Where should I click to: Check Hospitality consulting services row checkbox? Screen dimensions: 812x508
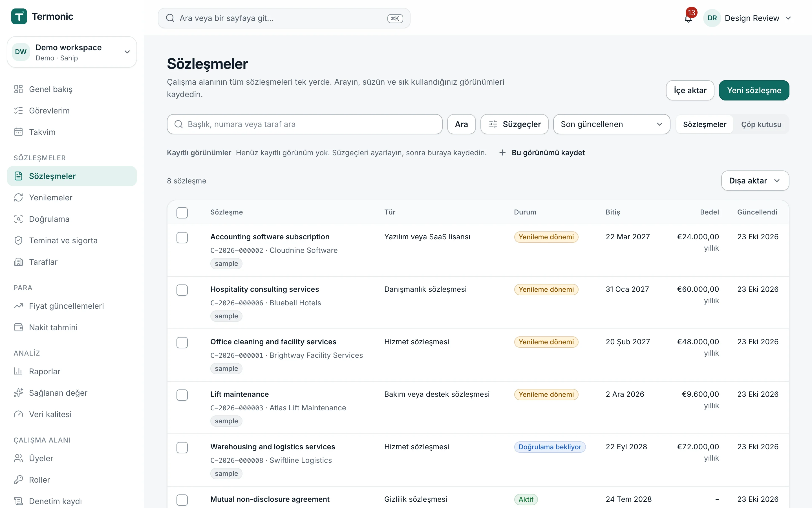(x=182, y=290)
